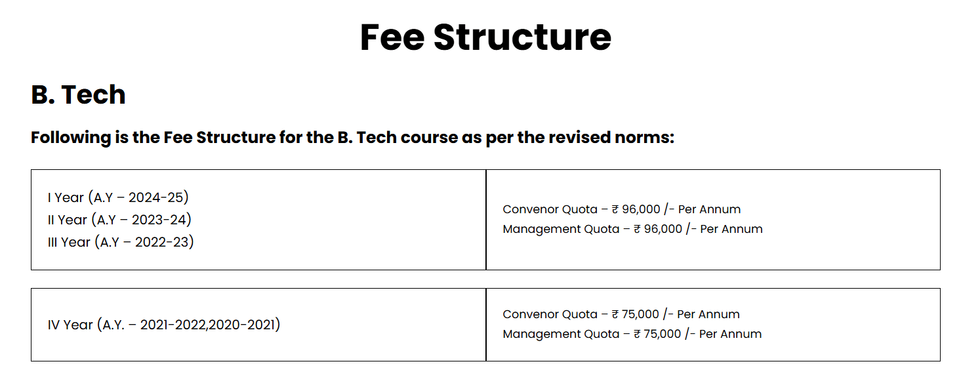Click 'Per Annum' in the Management Quota 75,000 line

click(730, 335)
